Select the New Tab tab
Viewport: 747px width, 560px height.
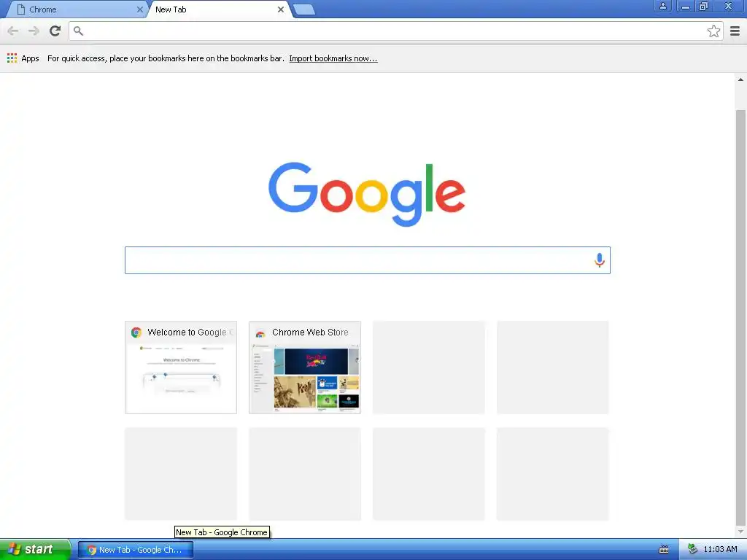(x=219, y=9)
